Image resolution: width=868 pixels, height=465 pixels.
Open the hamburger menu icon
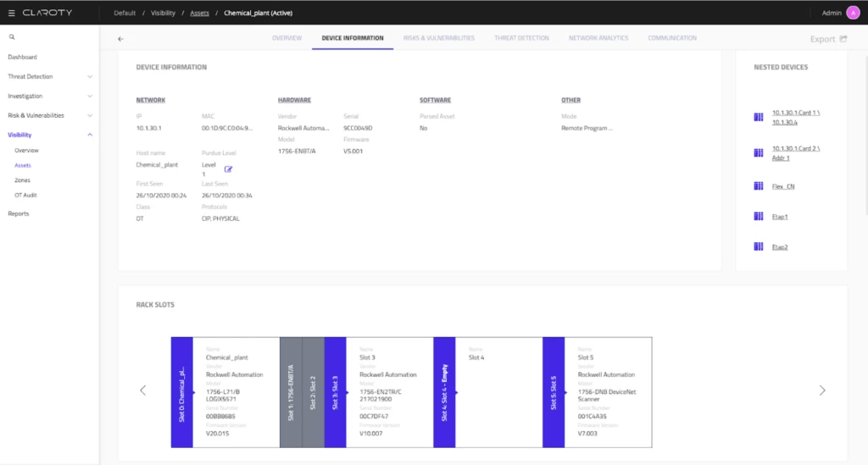pos(11,13)
